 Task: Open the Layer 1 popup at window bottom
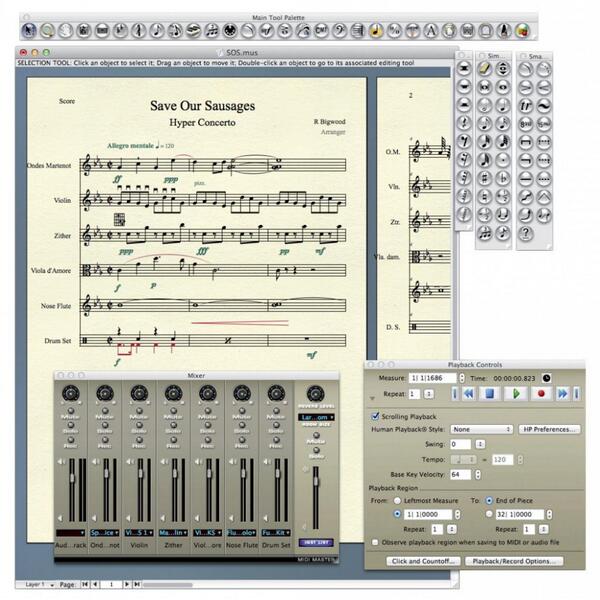click(x=39, y=585)
